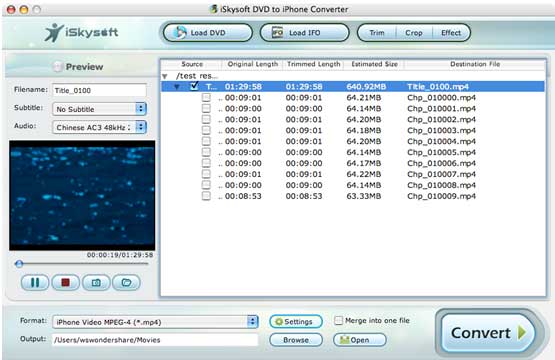
Task: Check the Chp_010007.mp4 checkbox
Action: click(x=206, y=174)
